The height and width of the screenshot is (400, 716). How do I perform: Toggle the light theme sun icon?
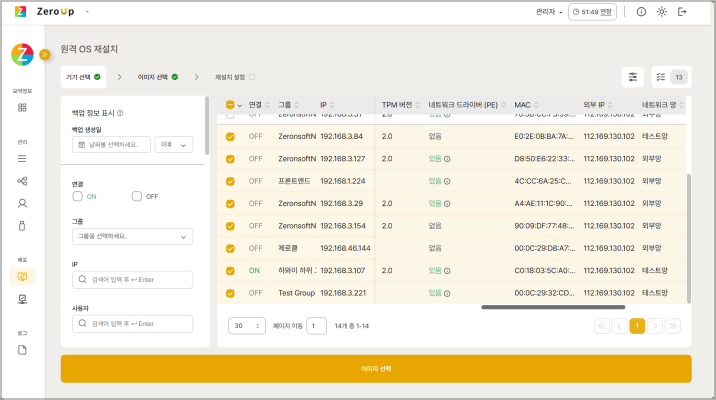(662, 12)
